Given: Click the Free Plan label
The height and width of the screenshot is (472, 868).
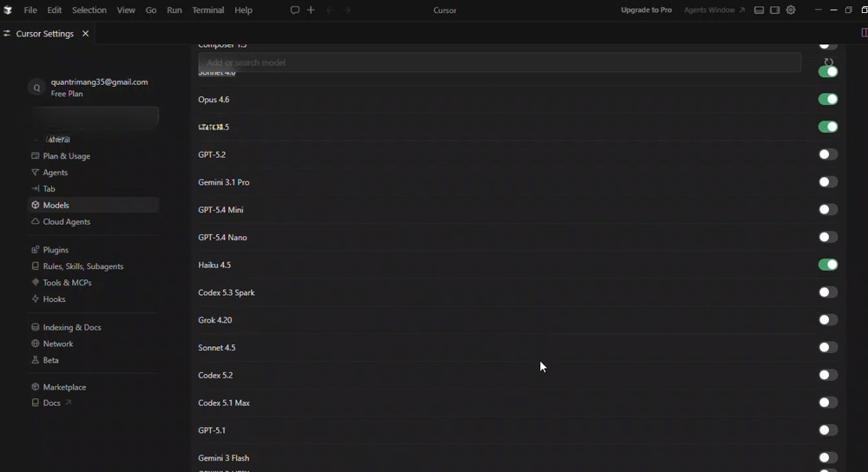Looking at the screenshot, I should [67, 94].
